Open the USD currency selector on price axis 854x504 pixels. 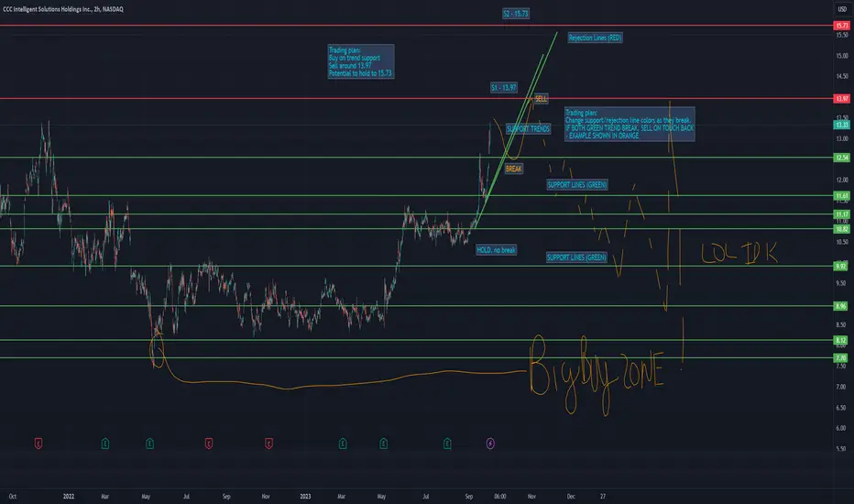842,9
